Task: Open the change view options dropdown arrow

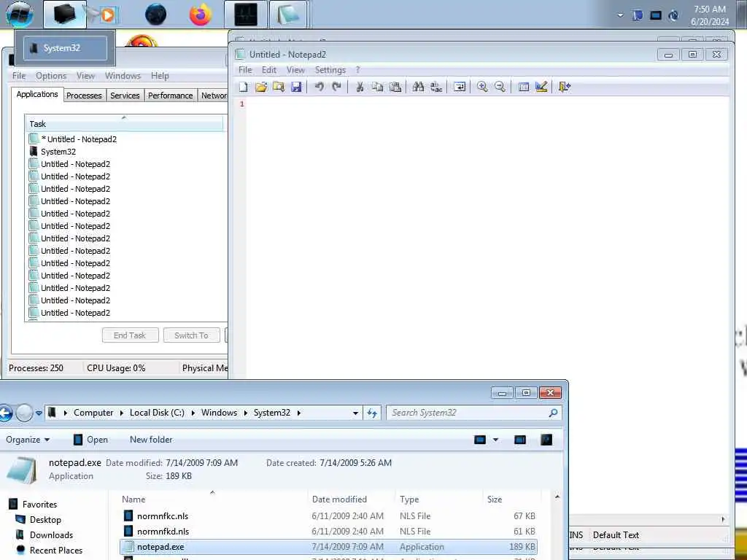Action: coord(495,440)
